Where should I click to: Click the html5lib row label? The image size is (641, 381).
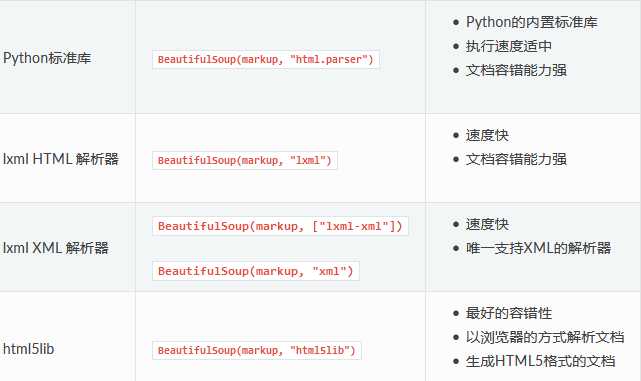28,349
